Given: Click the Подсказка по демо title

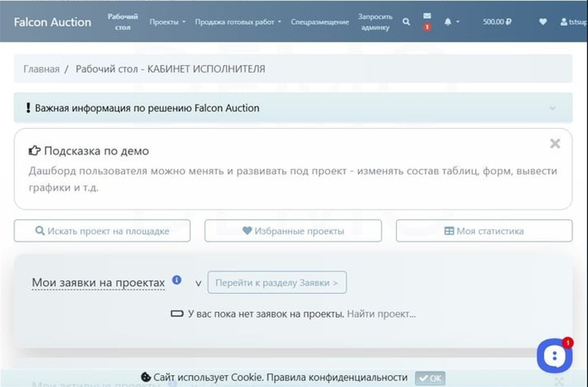Looking at the screenshot, I should tap(96, 151).
